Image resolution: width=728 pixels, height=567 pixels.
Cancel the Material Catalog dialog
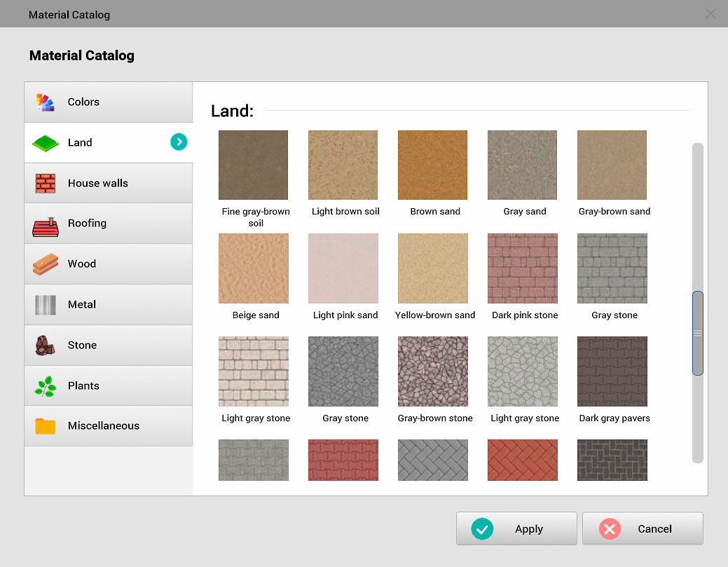pyautogui.click(x=643, y=529)
